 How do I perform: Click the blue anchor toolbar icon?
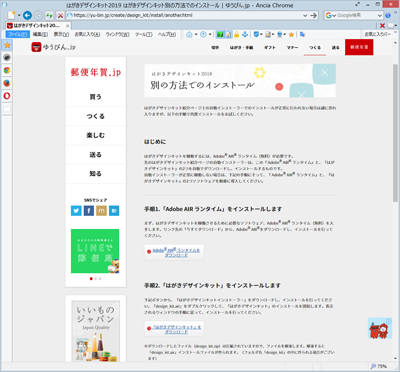245,34
